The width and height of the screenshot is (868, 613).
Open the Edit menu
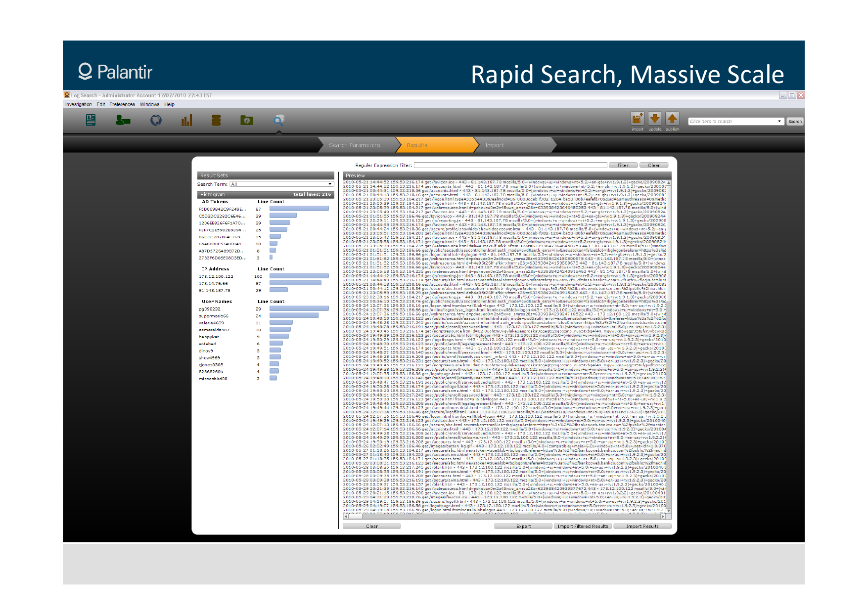(x=101, y=104)
